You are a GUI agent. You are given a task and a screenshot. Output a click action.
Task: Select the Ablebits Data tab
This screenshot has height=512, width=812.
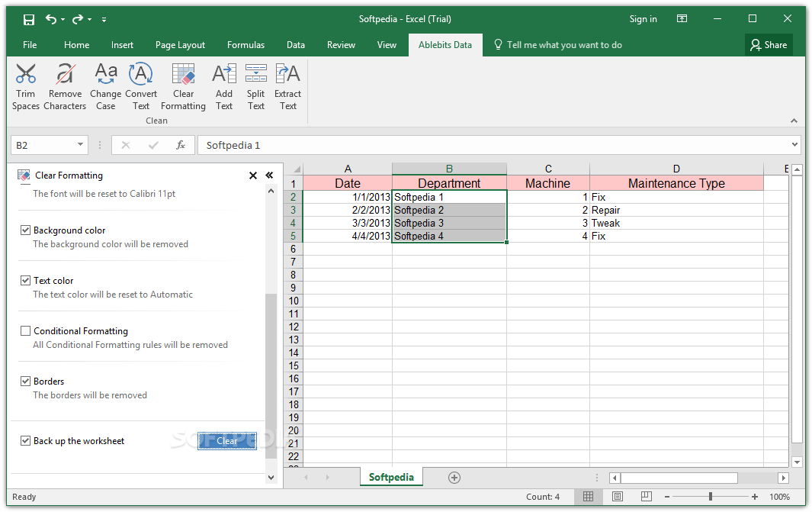point(445,45)
